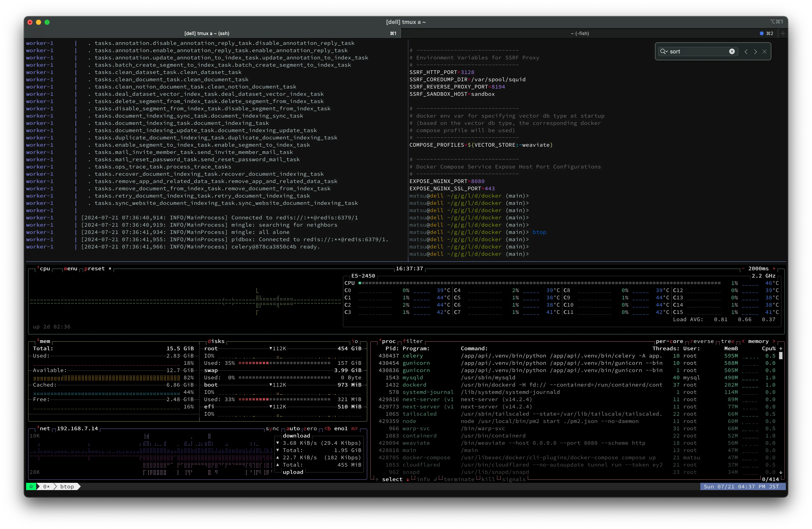Switch to the 'tmux a ~ (ssh)' tab

tap(206, 33)
